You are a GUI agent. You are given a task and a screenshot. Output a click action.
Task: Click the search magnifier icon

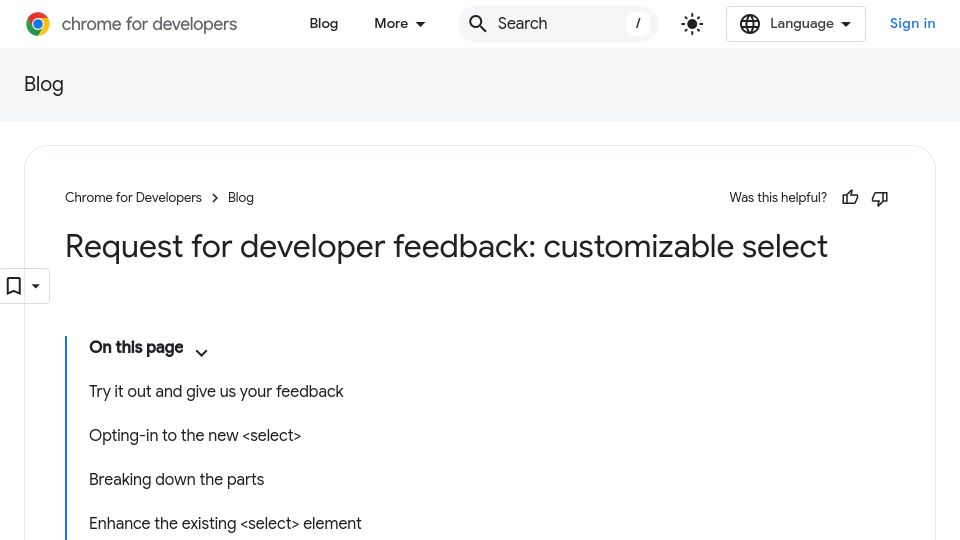[x=478, y=24]
